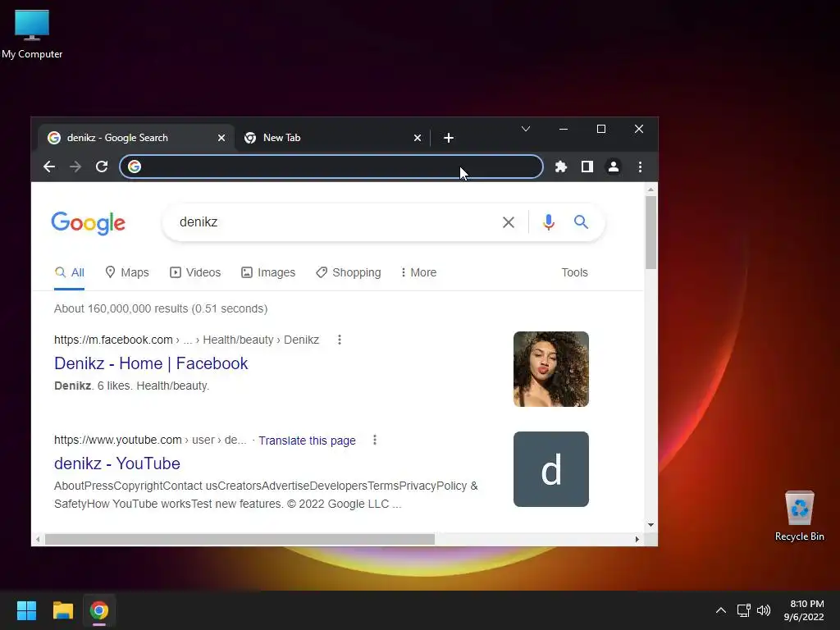Open the taskbar clock showing 8:10 PM
Screen dimensions: 840x630
(x=804, y=610)
